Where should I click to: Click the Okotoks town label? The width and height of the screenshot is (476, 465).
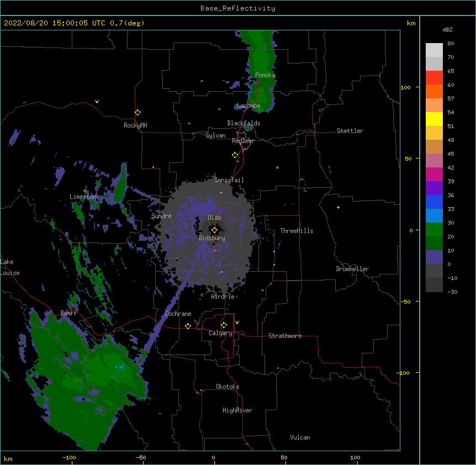point(228,387)
